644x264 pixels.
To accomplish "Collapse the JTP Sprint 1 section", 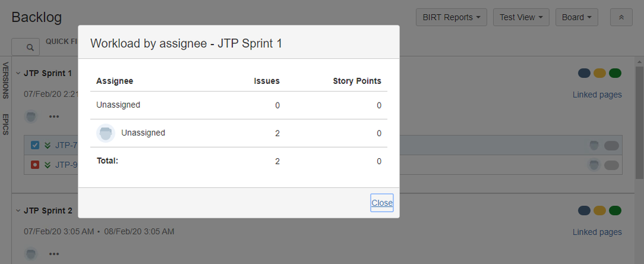I will (18, 74).
